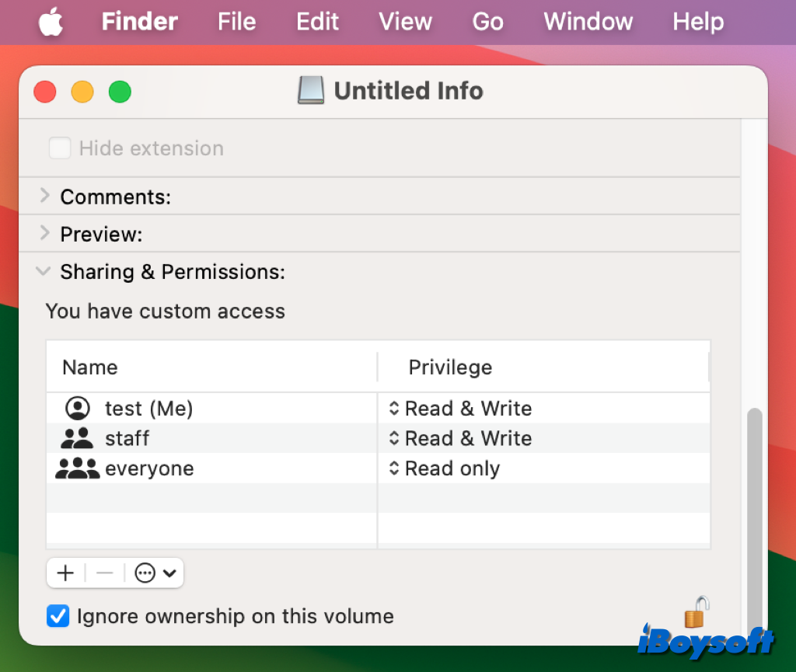Screen dimensions: 796x672
Task: Collapse the Sharing & Permissions section
Action: [44, 271]
